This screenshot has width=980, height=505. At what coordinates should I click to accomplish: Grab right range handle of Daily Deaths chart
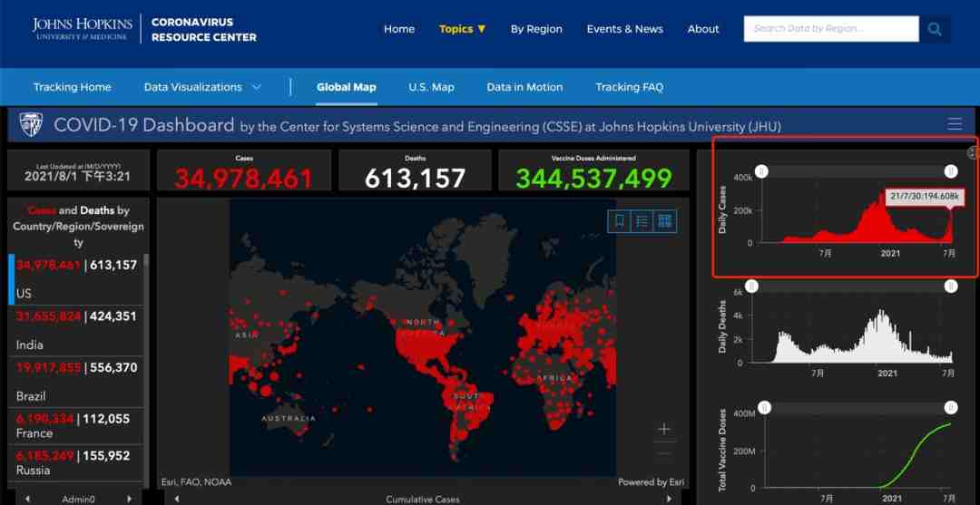[x=950, y=286]
